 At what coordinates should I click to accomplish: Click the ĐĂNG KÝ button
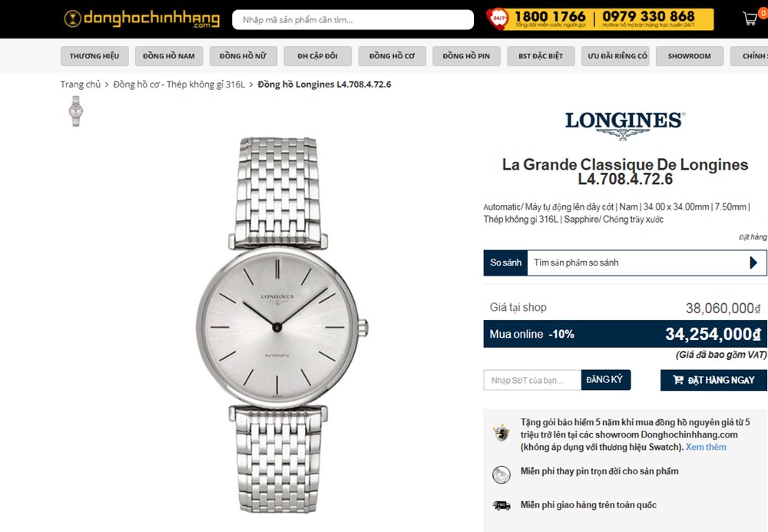tap(605, 380)
